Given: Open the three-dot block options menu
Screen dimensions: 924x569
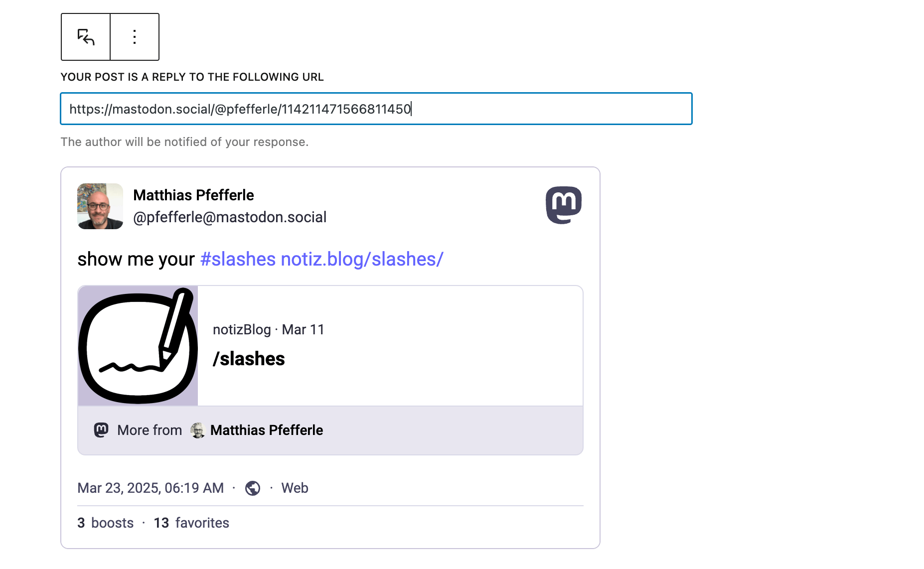Looking at the screenshot, I should pos(135,37).
